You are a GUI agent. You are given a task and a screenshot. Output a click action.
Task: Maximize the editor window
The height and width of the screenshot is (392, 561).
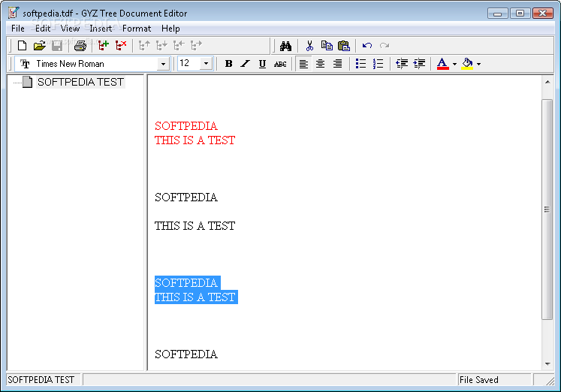520,14
